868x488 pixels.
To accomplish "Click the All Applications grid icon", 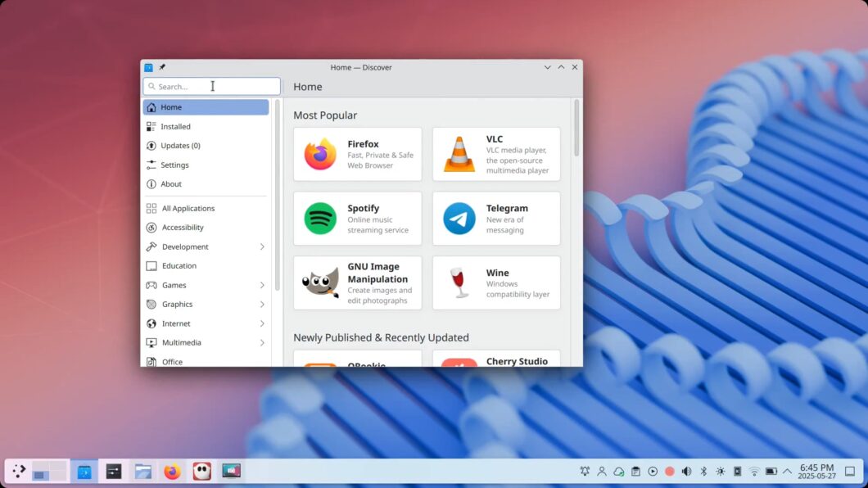I will (150, 208).
